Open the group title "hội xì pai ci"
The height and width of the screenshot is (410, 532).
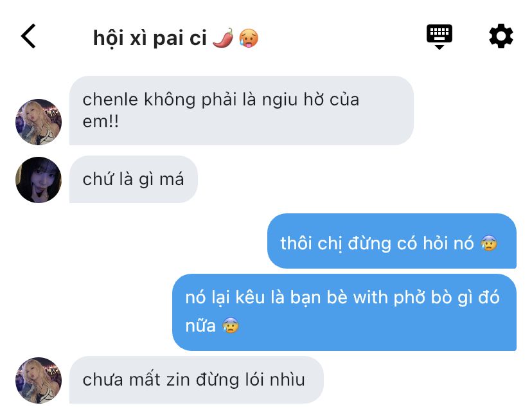click(x=150, y=38)
